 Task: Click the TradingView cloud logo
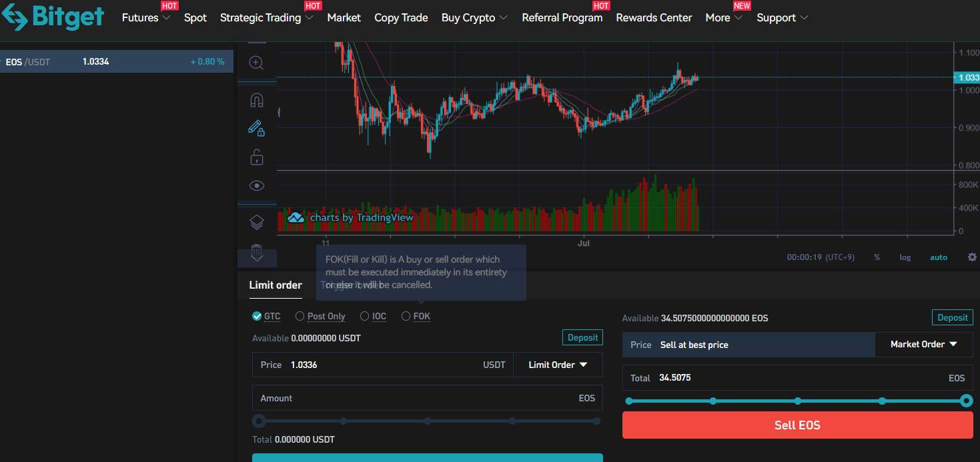296,217
